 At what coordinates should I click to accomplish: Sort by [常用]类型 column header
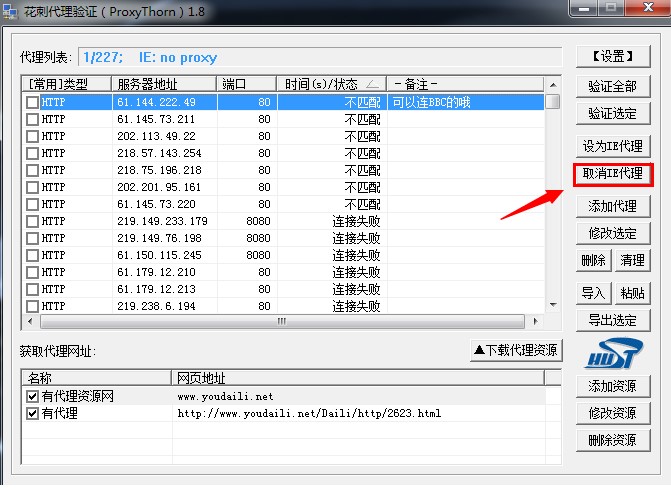click(66, 84)
